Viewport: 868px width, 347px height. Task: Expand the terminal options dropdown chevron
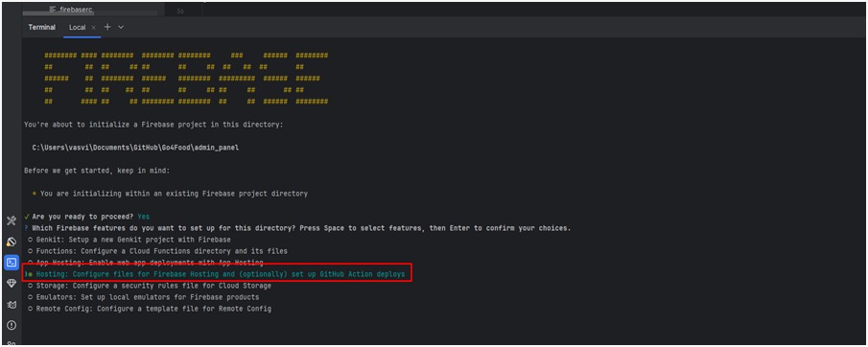(121, 27)
